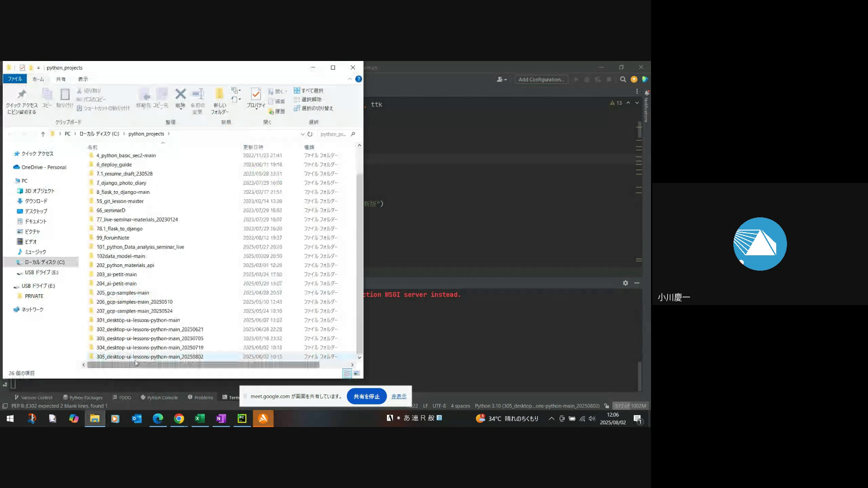Switch to the 表示 ribbon tab
Viewport: 868px width, 488px height.
pyautogui.click(x=83, y=79)
